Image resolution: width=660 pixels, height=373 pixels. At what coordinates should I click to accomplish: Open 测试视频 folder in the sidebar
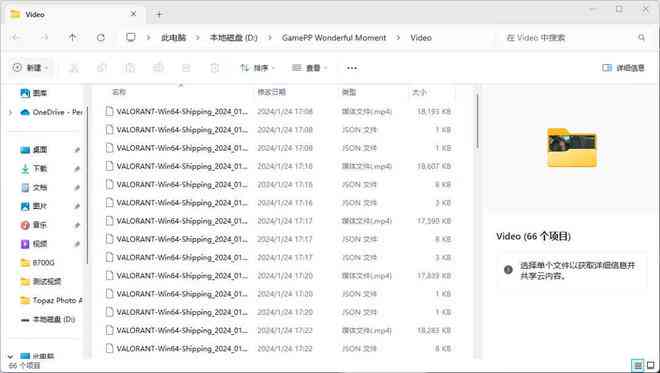coord(41,281)
